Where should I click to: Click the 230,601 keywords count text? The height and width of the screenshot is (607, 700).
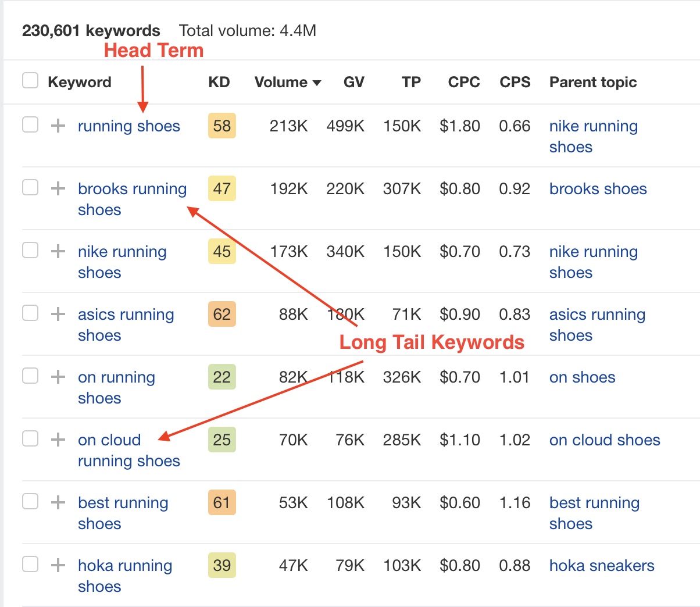click(91, 30)
